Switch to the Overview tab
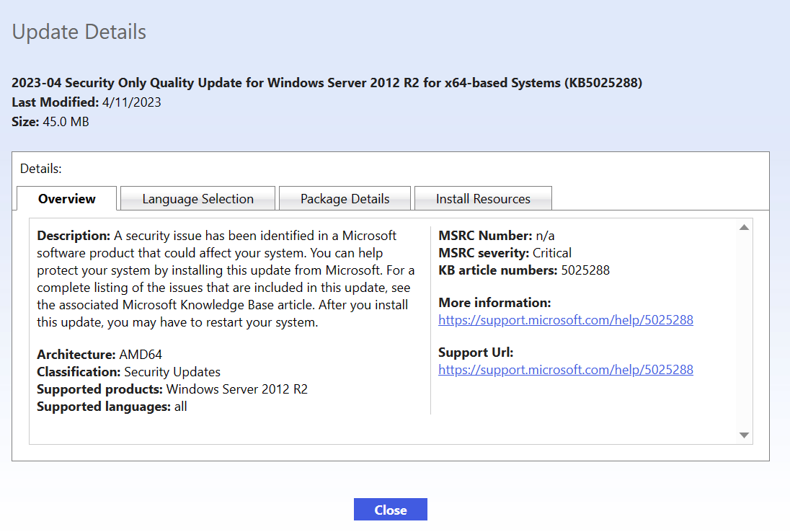Viewport: 790px width, 532px height. 66,198
